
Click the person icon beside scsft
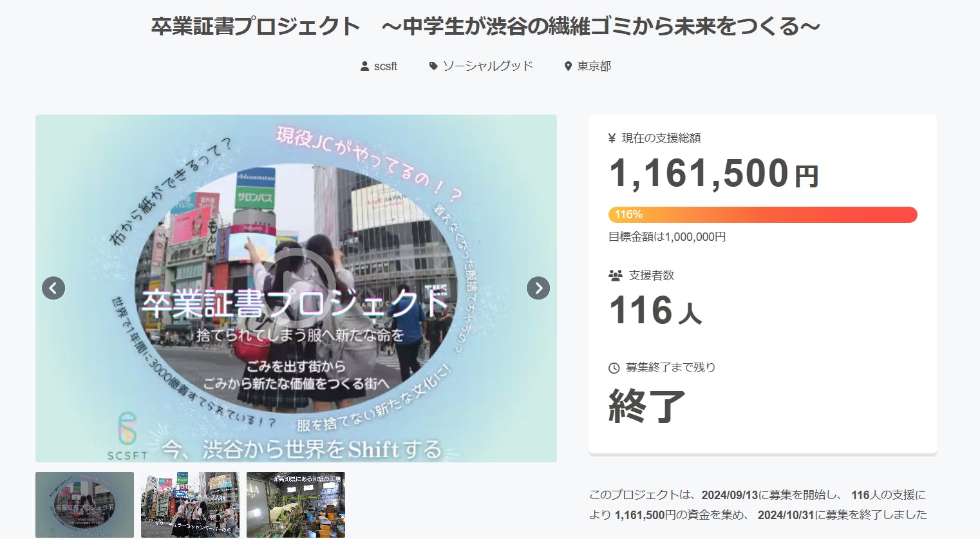point(364,66)
